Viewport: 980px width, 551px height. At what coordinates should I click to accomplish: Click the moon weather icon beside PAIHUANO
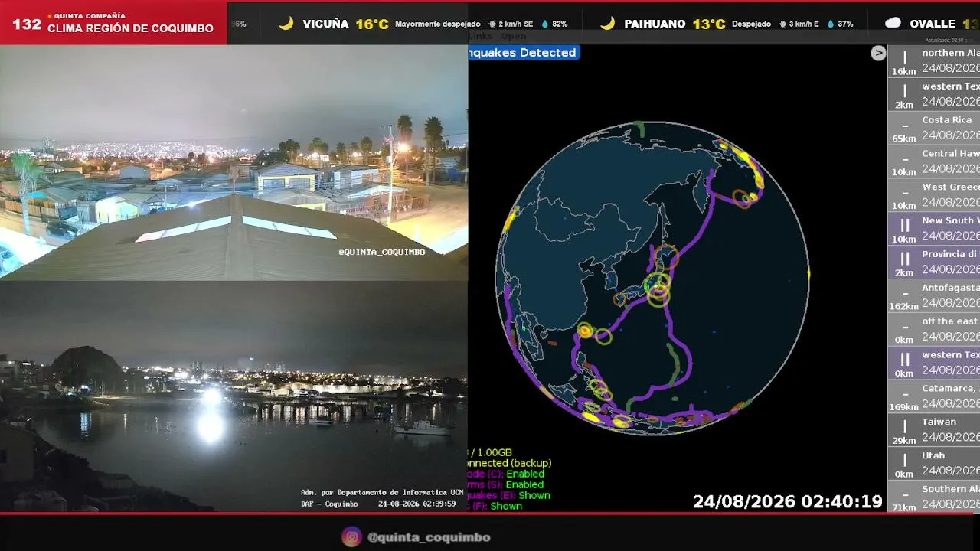tap(608, 24)
